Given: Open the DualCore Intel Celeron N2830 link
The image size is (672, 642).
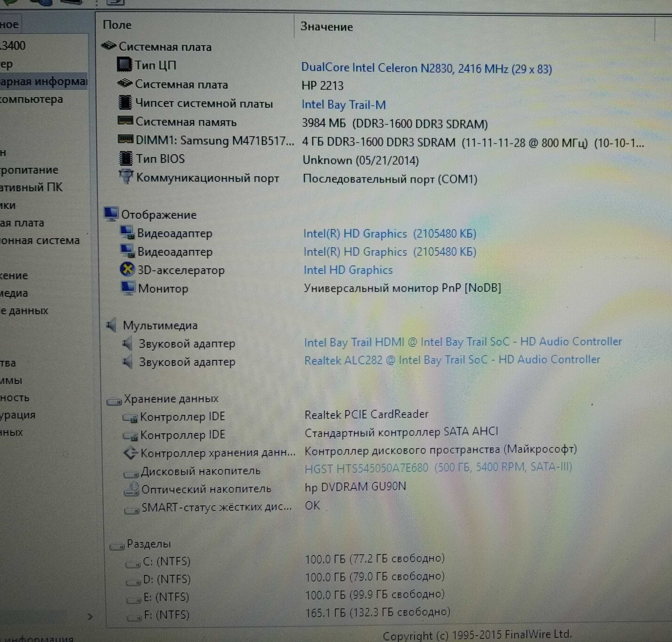Looking at the screenshot, I should click(x=426, y=69).
